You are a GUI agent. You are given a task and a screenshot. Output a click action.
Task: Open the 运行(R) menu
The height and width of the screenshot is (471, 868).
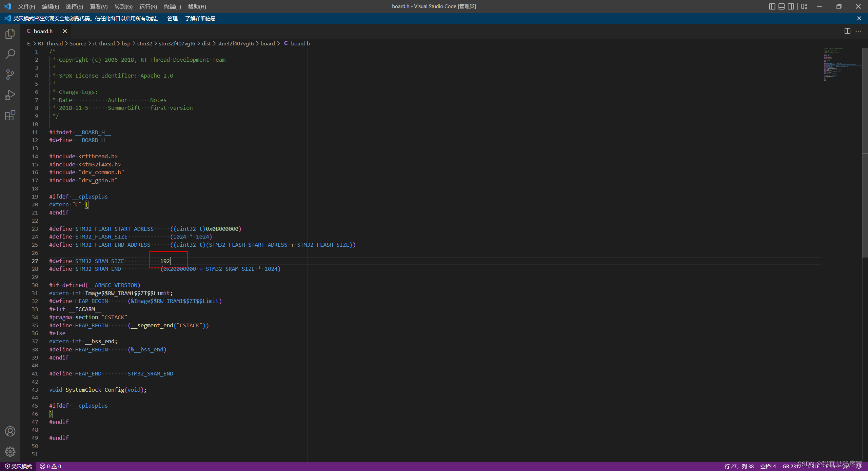[x=148, y=6]
